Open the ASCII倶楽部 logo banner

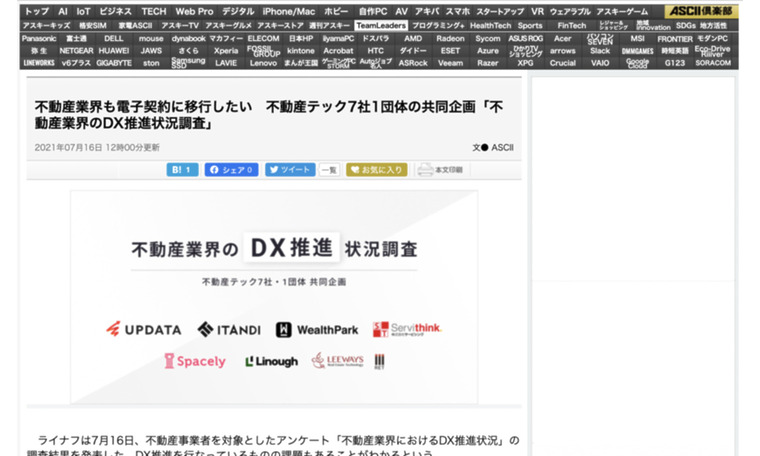point(702,11)
